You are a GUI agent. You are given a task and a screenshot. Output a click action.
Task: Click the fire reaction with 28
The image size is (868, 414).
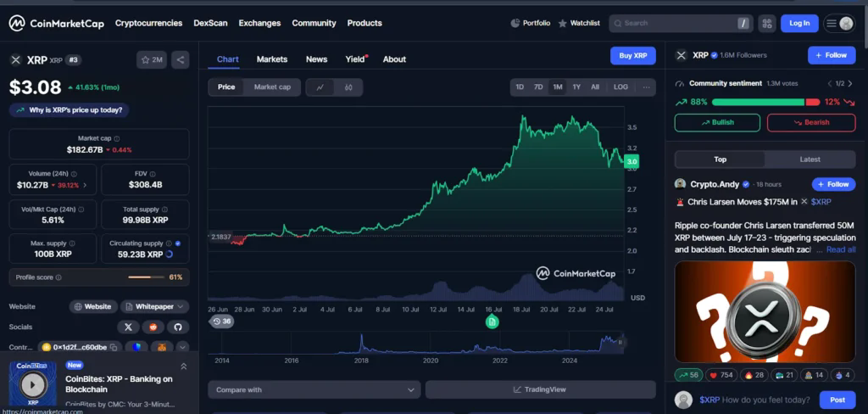pos(754,375)
